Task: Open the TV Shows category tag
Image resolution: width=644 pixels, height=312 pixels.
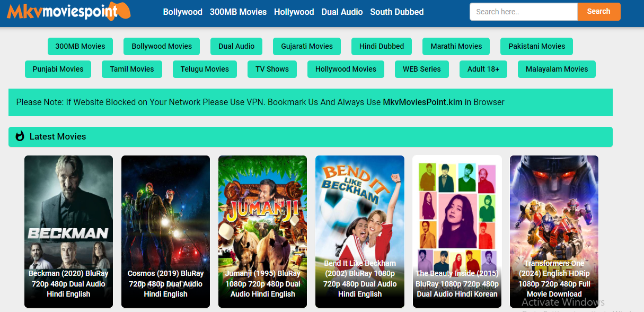Action: tap(272, 69)
